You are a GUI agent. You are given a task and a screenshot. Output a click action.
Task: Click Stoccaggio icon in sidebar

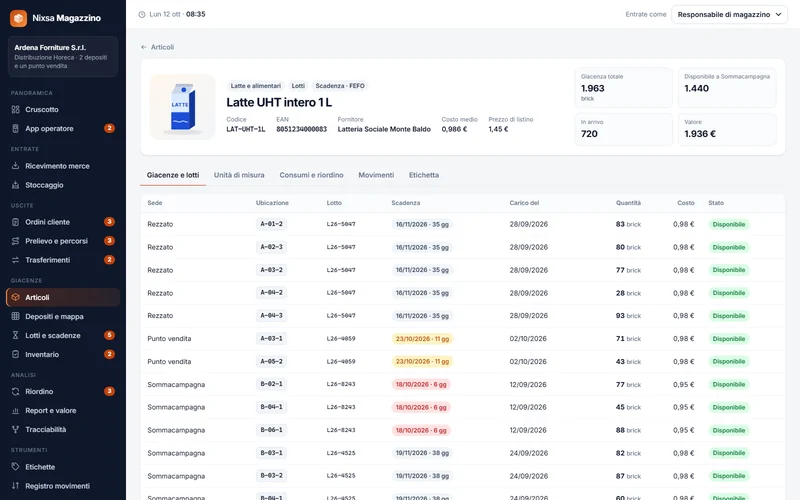coord(15,185)
